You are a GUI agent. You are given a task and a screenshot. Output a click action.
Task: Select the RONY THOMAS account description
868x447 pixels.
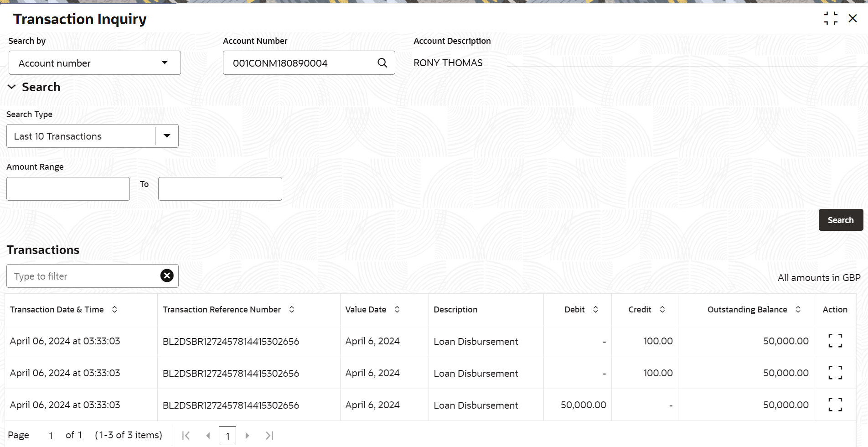[x=448, y=63]
